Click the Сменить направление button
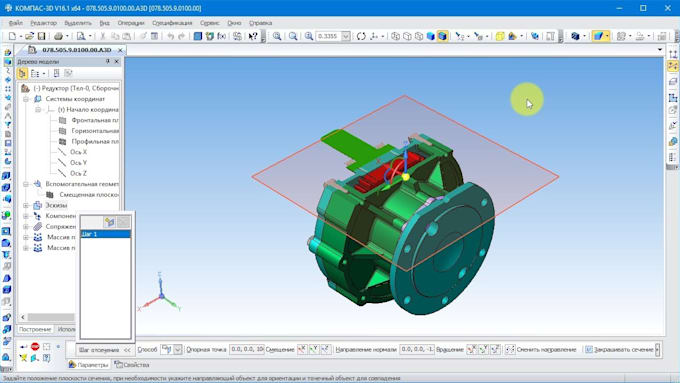This screenshot has height=383, width=680. click(541, 349)
